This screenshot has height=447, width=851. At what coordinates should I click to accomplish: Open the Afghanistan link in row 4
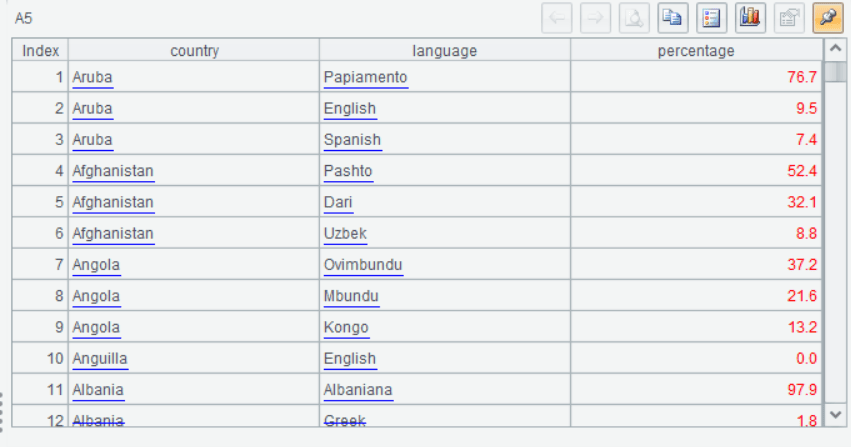[113, 171]
